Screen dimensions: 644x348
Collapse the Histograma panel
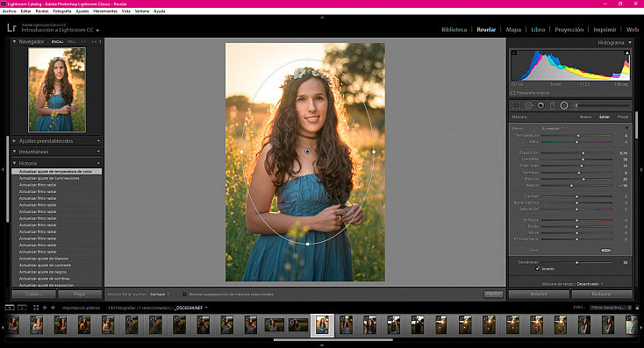[x=630, y=42]
